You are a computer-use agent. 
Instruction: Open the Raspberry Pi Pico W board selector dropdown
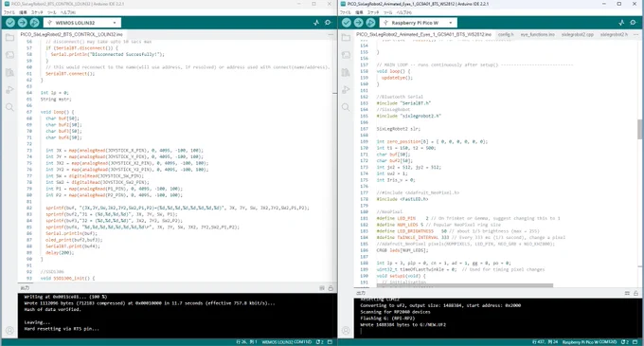coord(418,23)
